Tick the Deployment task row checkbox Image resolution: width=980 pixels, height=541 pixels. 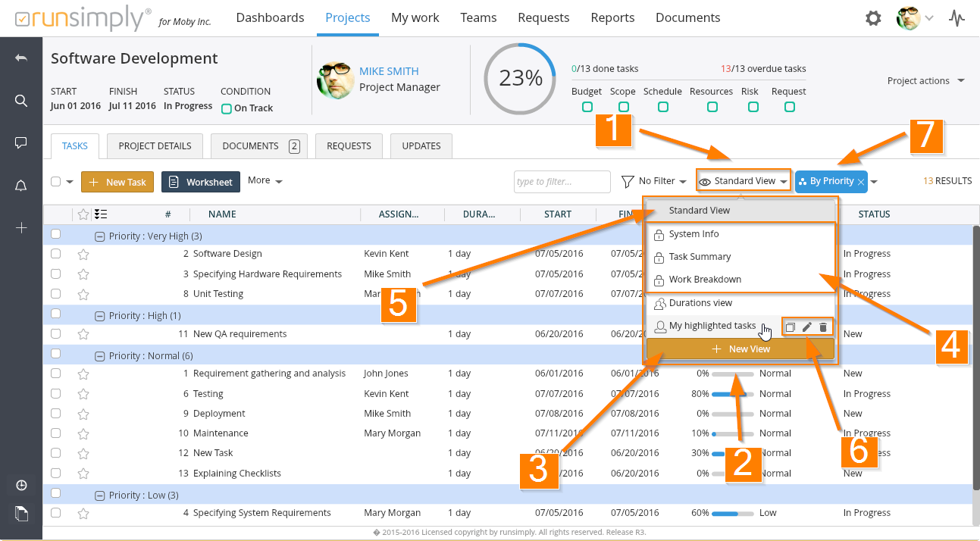pos(55,414)
